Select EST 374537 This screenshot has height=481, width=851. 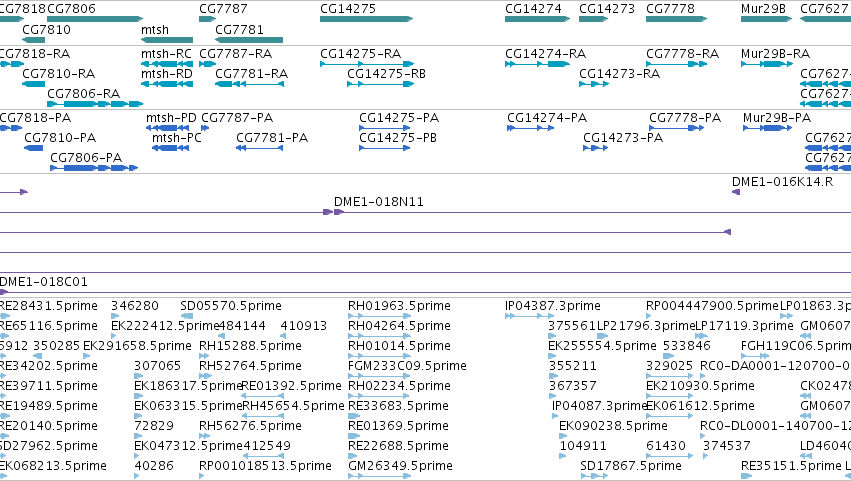tap(707, 455)
